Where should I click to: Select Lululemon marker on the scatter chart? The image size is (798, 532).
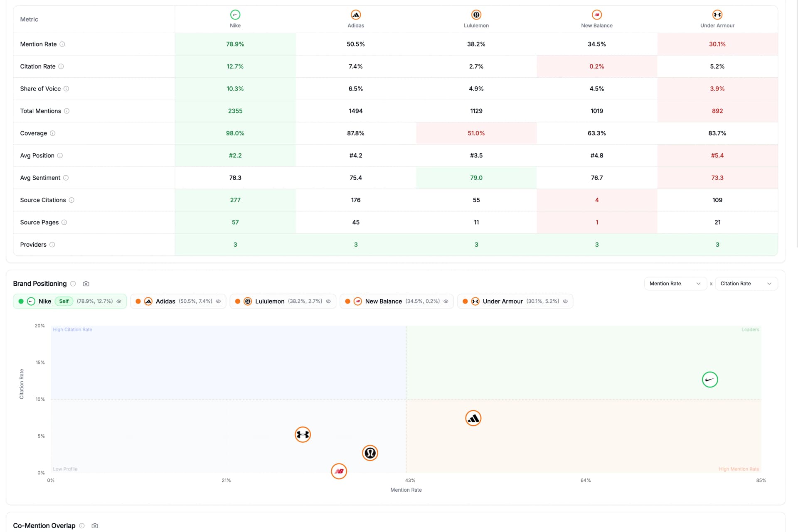pos(370,453)
